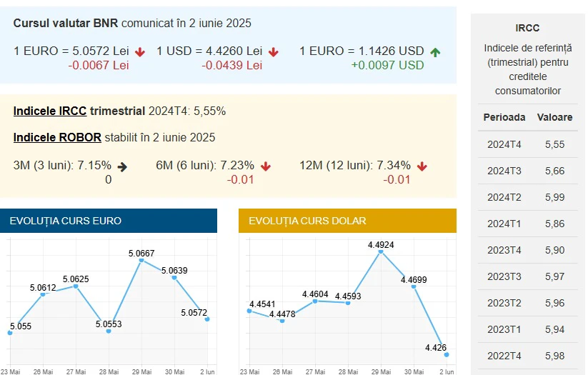Click the 2023T4 row in IRCC table
The width and height of the screenshot is (588, 375).
pyautogui.click(x=527, y=250)
